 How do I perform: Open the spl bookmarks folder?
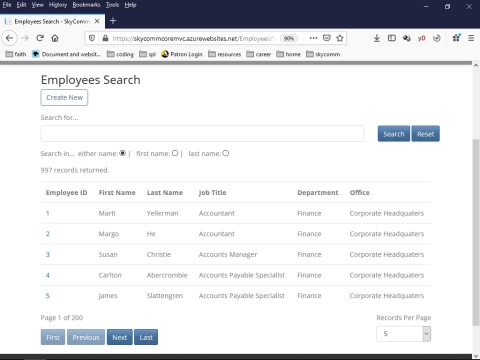click(x=147, y=54)
